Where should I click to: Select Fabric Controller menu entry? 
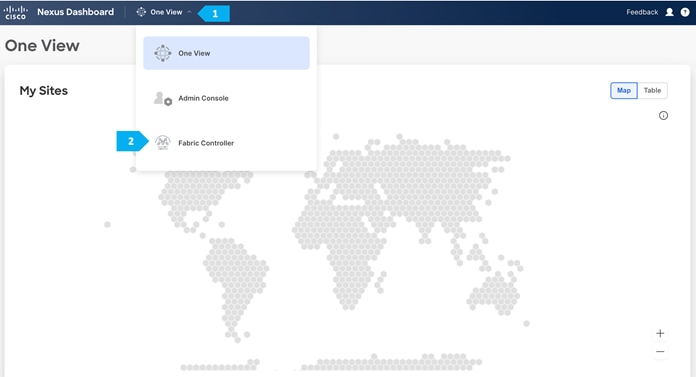[226, 143]
